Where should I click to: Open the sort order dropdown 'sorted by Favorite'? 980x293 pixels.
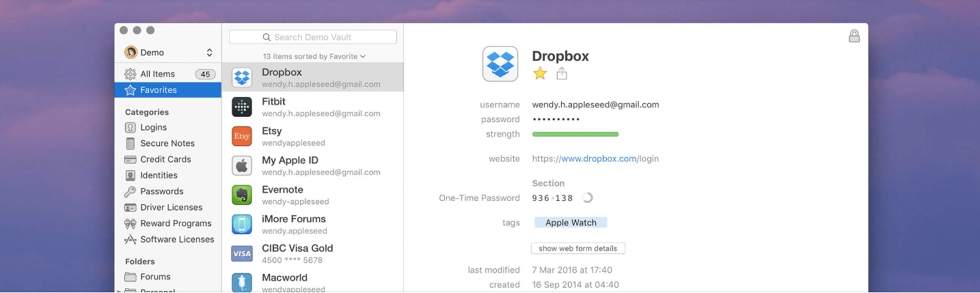[x=314, y=56]
